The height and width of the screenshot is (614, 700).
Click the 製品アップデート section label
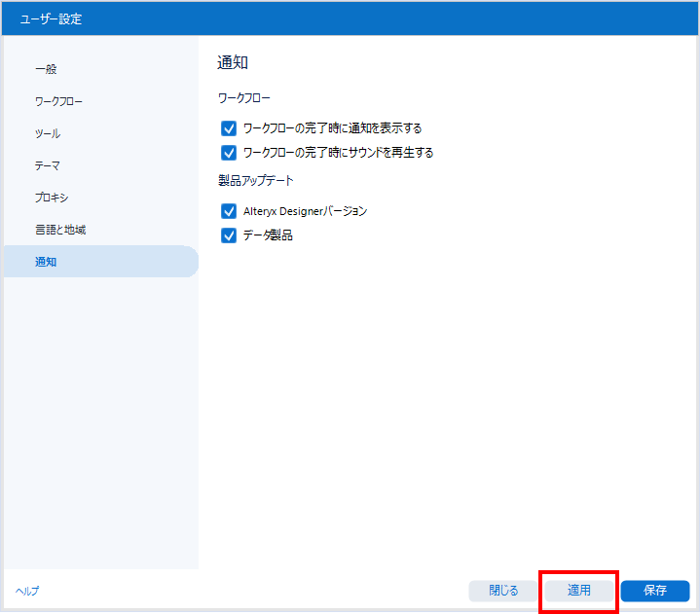(x=255, y=180)
